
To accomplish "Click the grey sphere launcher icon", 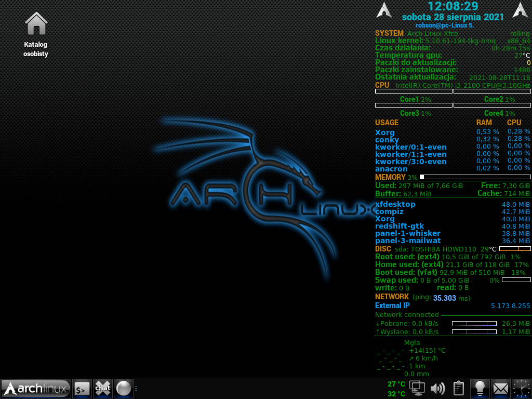I will click(x=124, y=389).
